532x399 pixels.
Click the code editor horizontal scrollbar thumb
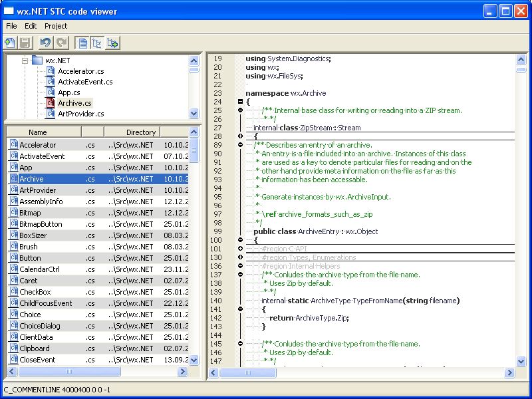coord(247,373)
